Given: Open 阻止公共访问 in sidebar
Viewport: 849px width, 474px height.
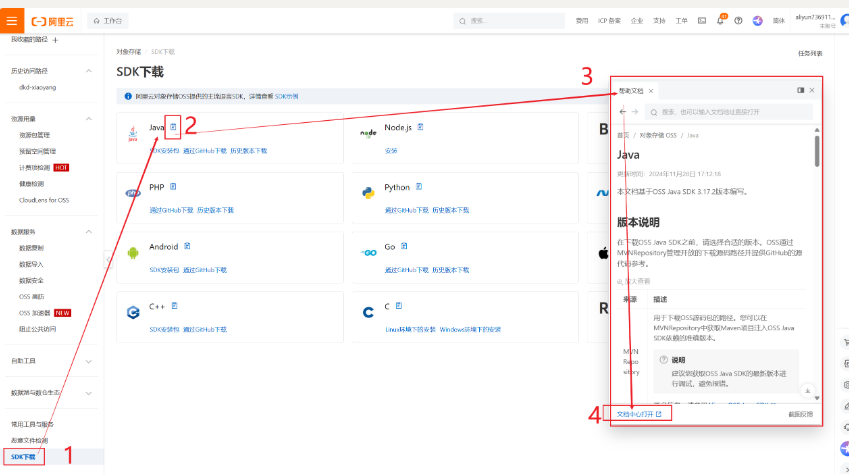Looking at the screenshot, I should (37, 329).
